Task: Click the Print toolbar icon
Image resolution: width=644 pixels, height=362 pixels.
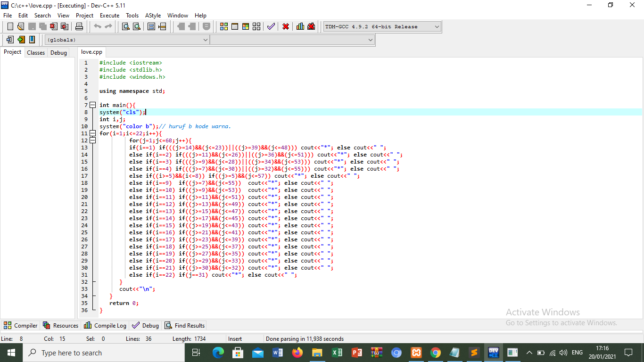Action: coord(79,26)
